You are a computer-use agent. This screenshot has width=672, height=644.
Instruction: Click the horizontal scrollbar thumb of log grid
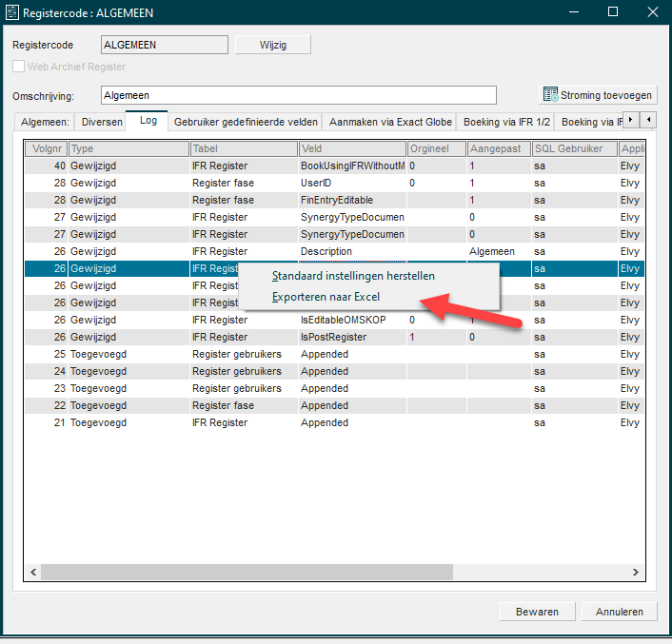click(x=247, y=572)
